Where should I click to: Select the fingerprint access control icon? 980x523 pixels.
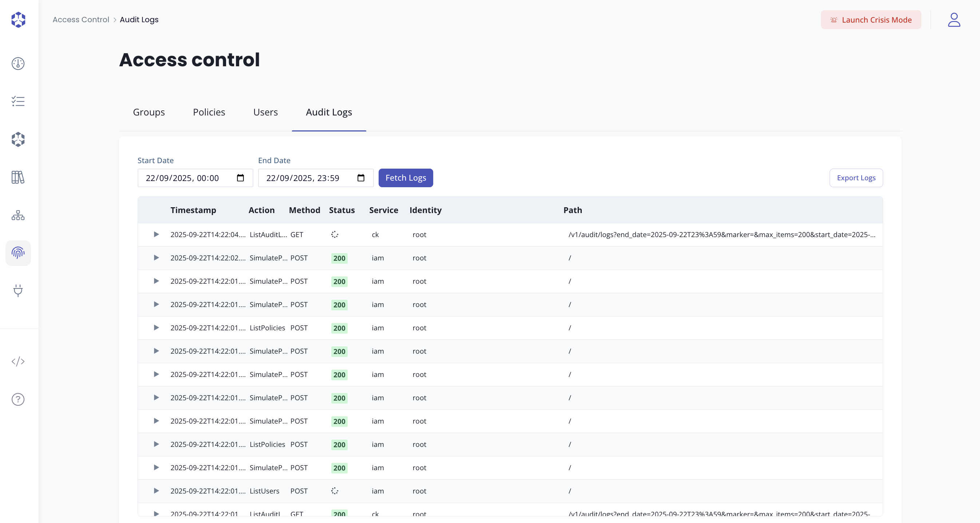pyautogui.click(x=18, y=253)
